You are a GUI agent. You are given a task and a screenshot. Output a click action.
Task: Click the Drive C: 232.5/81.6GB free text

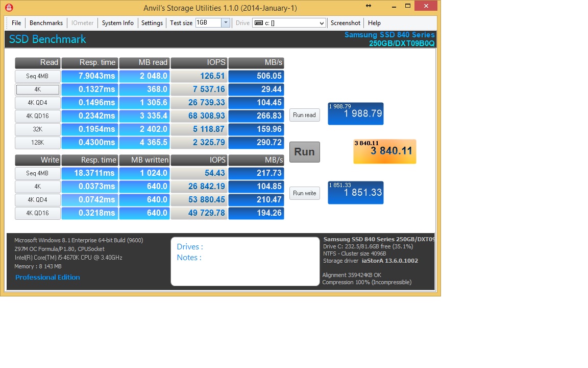pos(368,246)
